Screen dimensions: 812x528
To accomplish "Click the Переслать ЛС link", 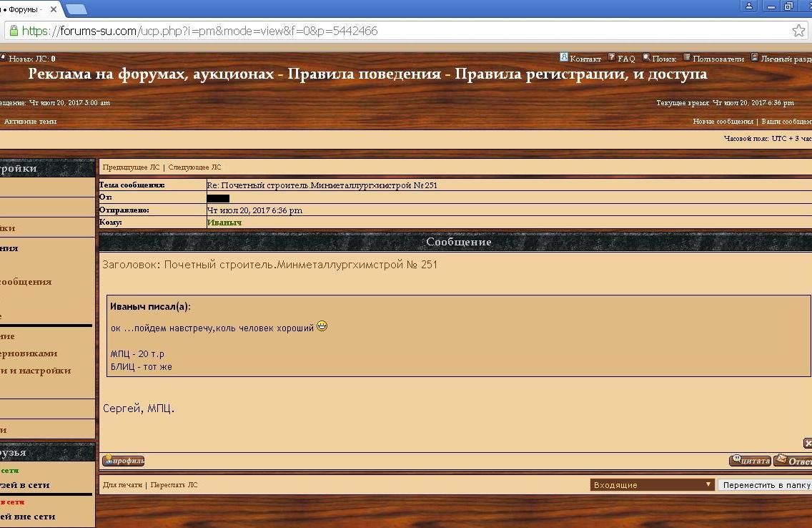I will click(174, 485).
